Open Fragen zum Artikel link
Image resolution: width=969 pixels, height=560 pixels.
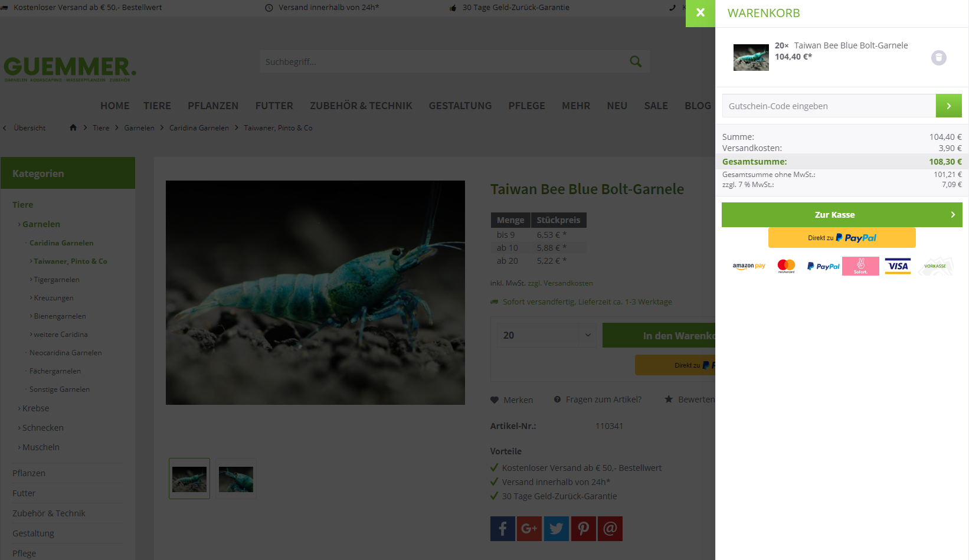[x=598, y=399]
